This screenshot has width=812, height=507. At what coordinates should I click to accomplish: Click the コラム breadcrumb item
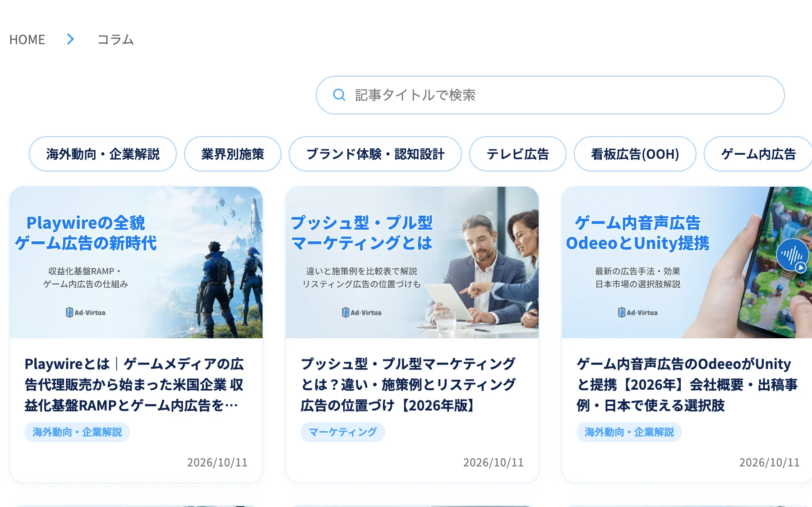coord(115,40)
